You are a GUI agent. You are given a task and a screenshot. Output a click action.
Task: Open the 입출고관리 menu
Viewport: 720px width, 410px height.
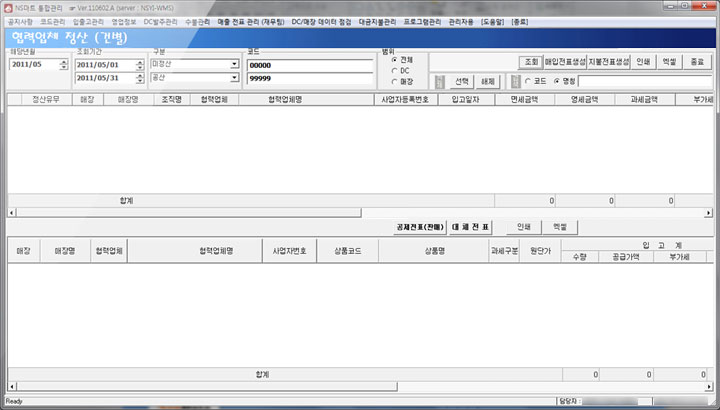88,22
